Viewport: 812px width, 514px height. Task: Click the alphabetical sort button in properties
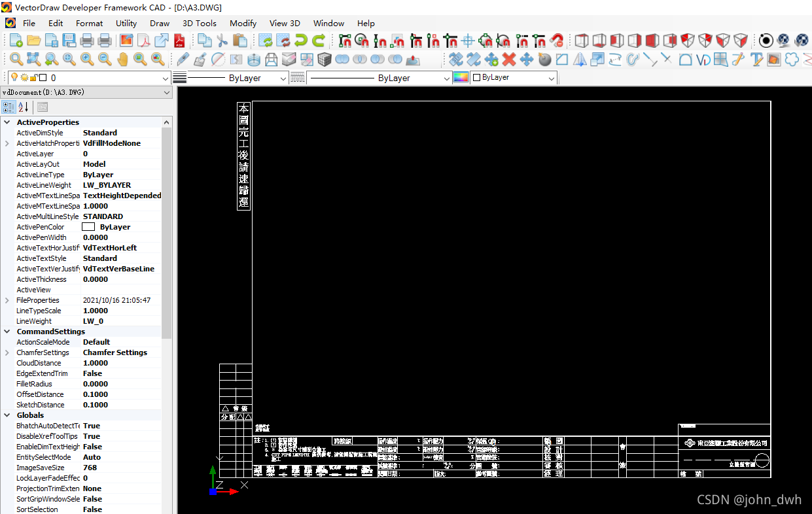24,107
